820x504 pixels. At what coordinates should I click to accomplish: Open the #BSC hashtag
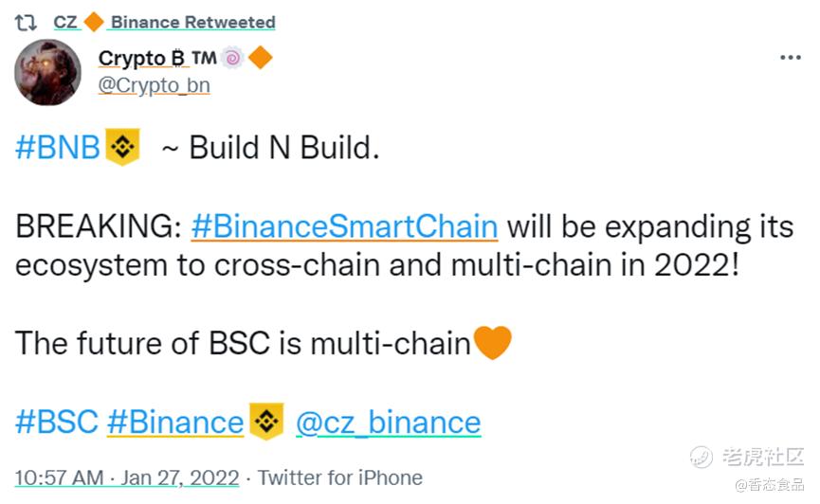coord(57,422)
